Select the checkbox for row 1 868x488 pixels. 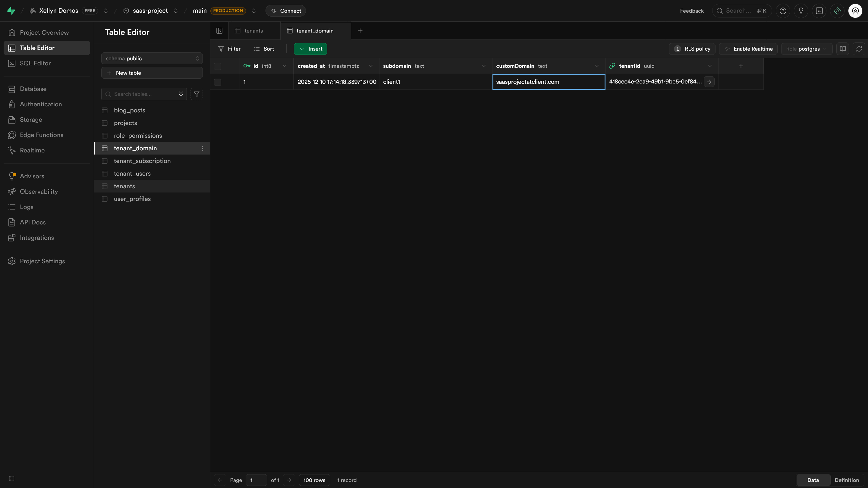coord(218,82)
